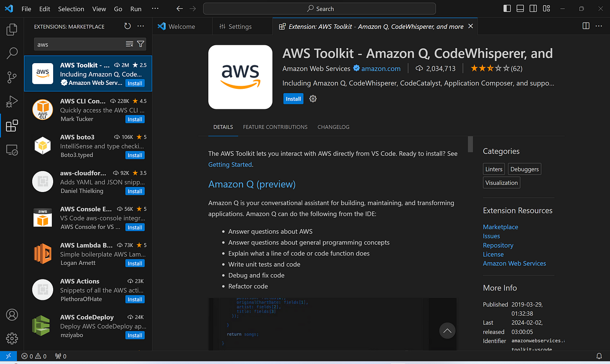Open the License resource link
Viewport: 610px width, 364px height.
(x=493, y=254)
